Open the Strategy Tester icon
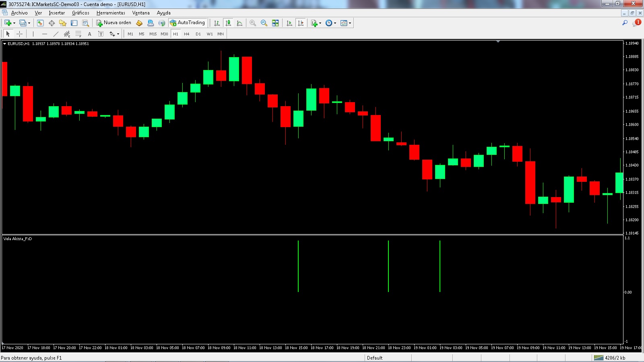 tap(85, 23)
